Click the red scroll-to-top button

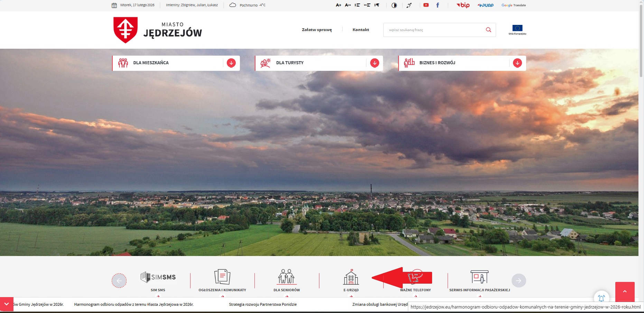click(625, 292)
